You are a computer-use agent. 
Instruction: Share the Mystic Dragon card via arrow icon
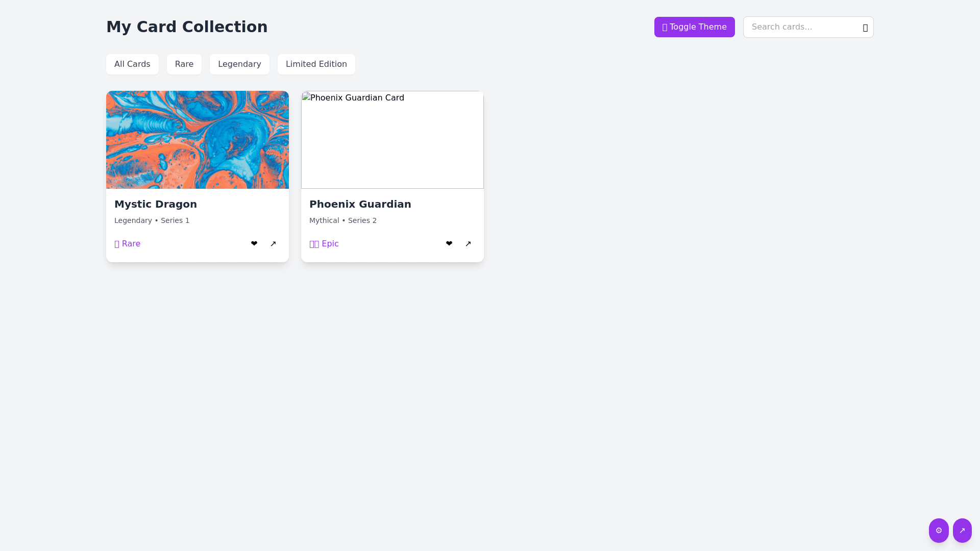[273, 244]
